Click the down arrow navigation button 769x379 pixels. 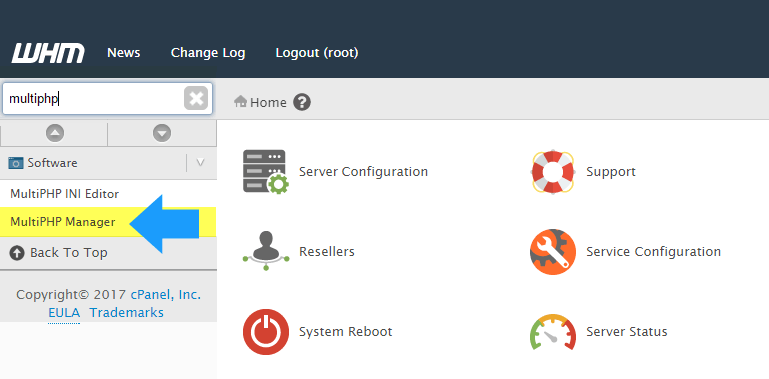162,133
